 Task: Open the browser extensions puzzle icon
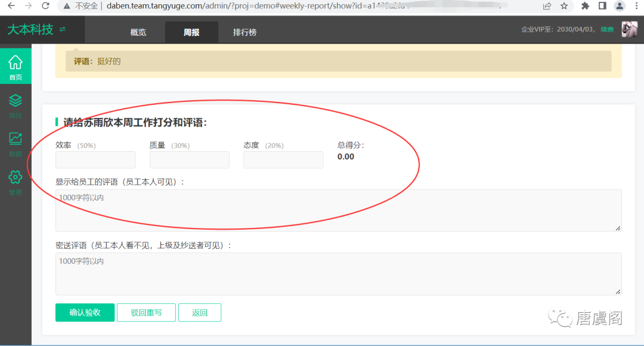pos(585,6)
